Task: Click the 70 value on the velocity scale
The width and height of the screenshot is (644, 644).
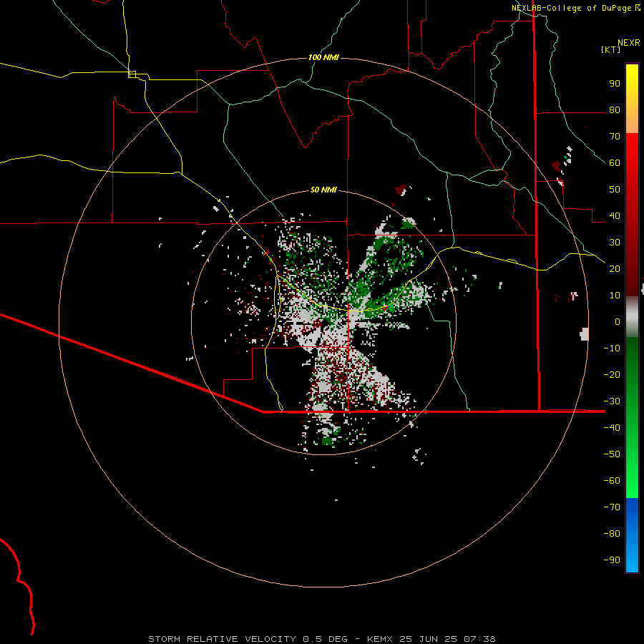Action: tap(615, 137)
